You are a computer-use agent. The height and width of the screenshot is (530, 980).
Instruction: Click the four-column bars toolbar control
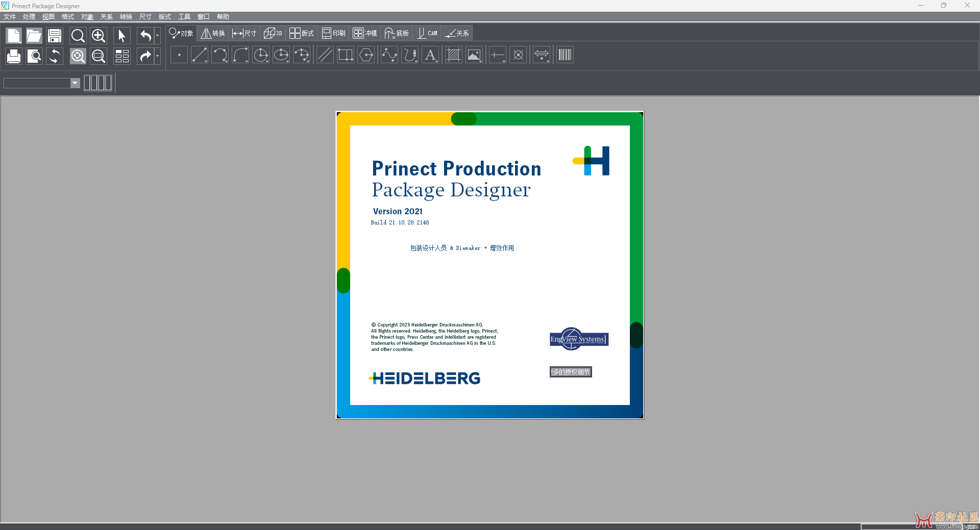(98, 83)
